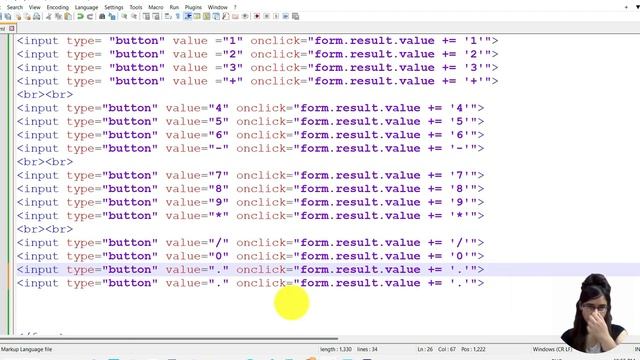Viewport: 640px width, 360px height.
Task: Toggle the file Monitoring eye icon
Action: (x=245, y=16)
